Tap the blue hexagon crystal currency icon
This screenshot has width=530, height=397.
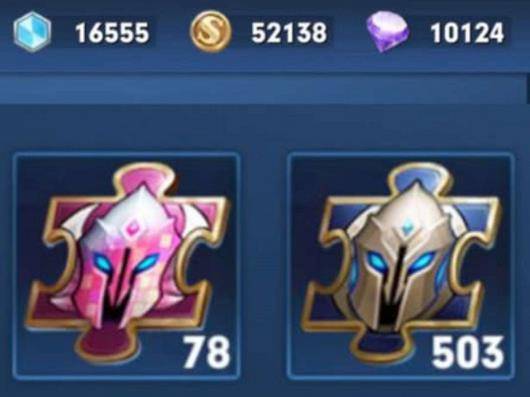pyautogui.click(x=32, y=32)
